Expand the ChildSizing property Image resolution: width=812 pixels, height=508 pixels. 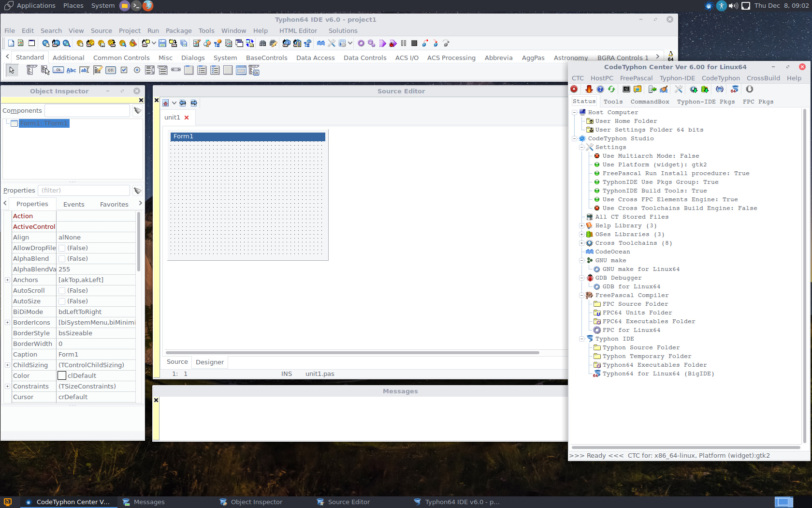[7, 365]
